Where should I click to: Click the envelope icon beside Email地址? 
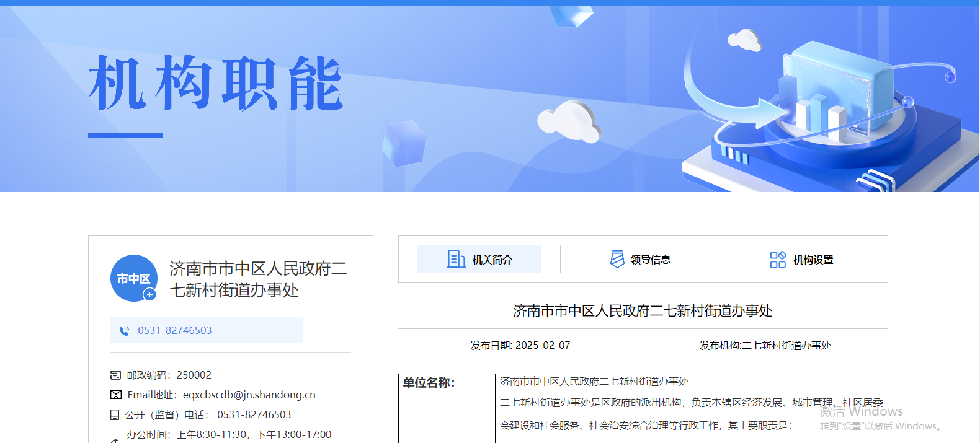click(116, 395)
